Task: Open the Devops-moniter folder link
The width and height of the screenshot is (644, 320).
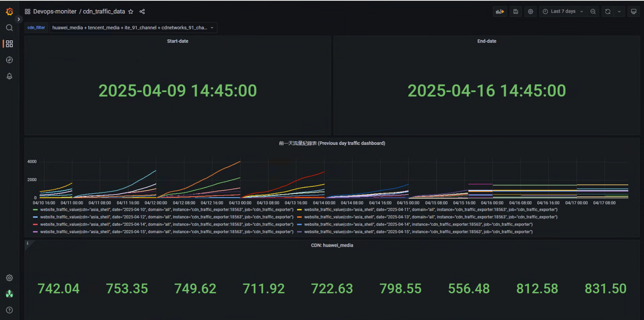Action: click(55, 12)
